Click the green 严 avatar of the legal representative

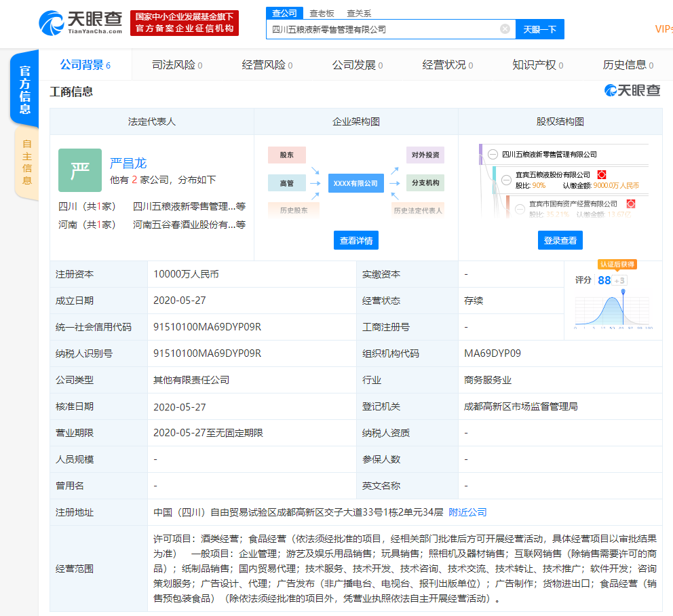(x=80, y=170)
